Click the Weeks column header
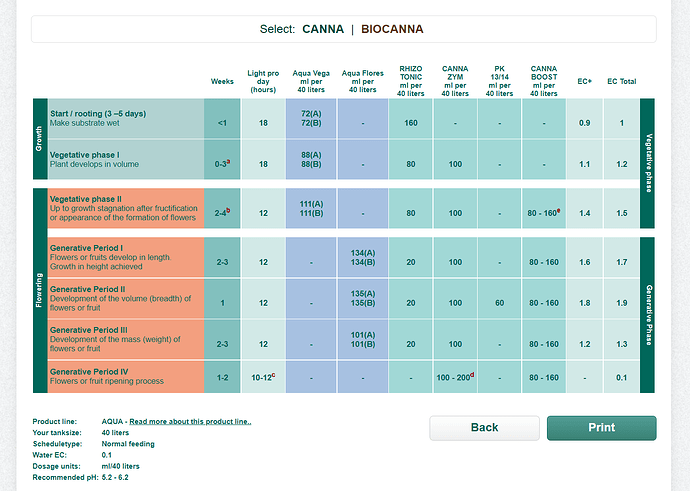This screenshot has width=690, height=491. (x=222, y=81)
